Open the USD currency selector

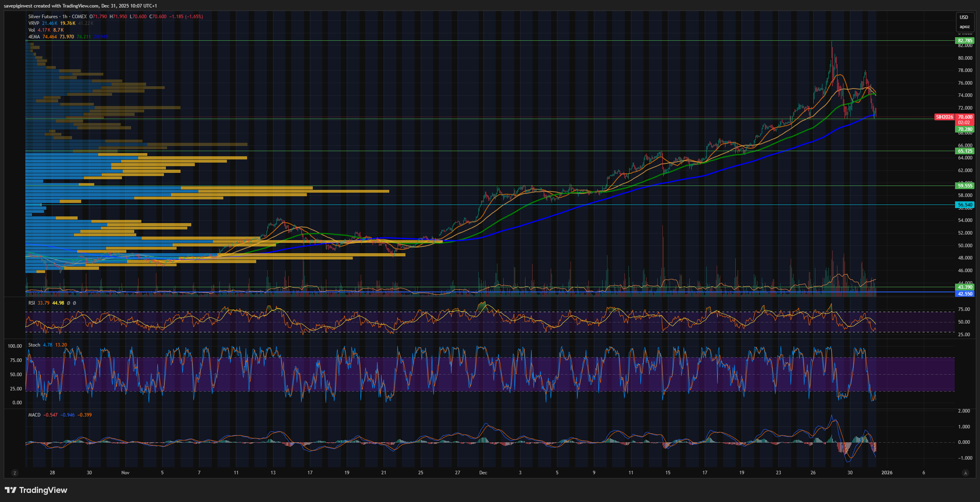click(964, 17)
